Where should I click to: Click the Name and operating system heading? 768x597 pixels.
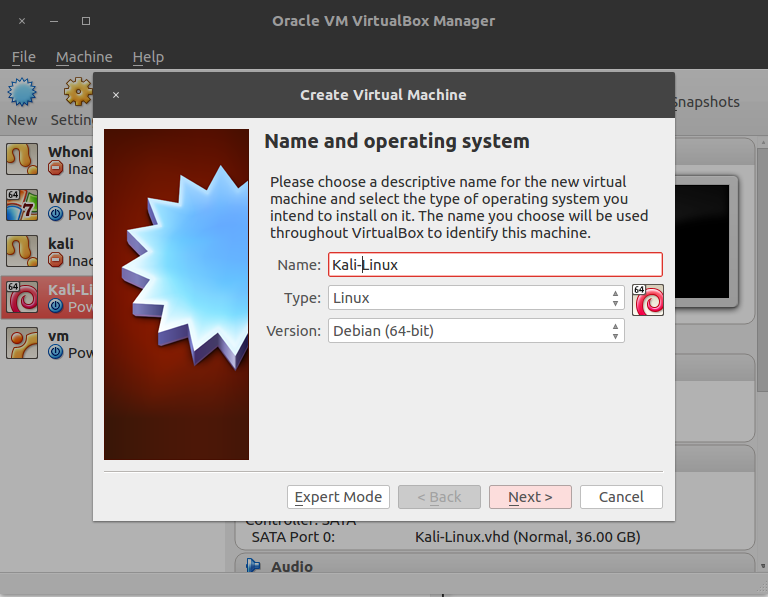tap(397, 141)
